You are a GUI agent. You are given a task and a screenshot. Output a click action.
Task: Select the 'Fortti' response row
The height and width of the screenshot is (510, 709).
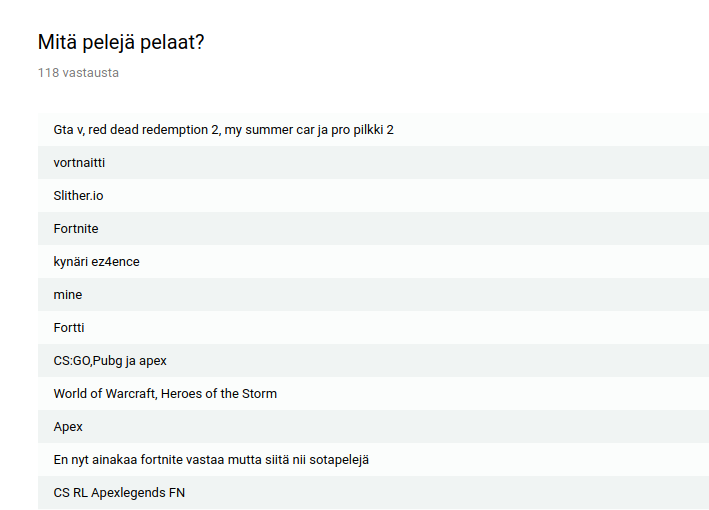tap(70, 328)
